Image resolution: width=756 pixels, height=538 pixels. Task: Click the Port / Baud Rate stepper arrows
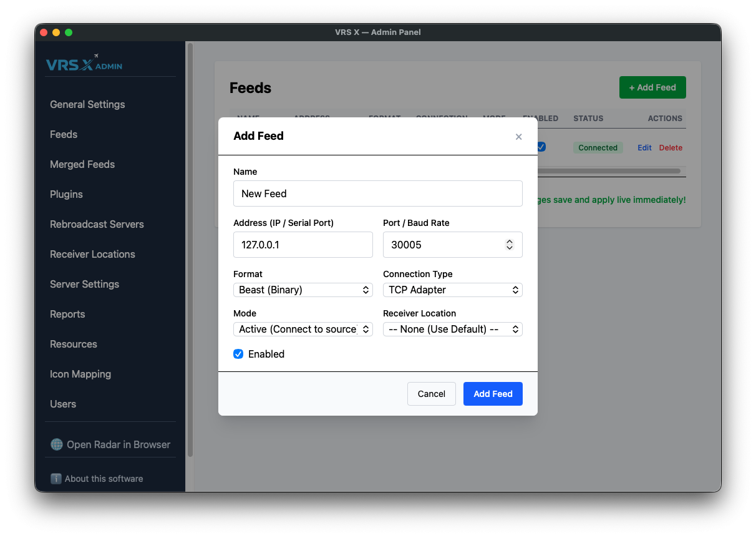[x=510, y=245]
